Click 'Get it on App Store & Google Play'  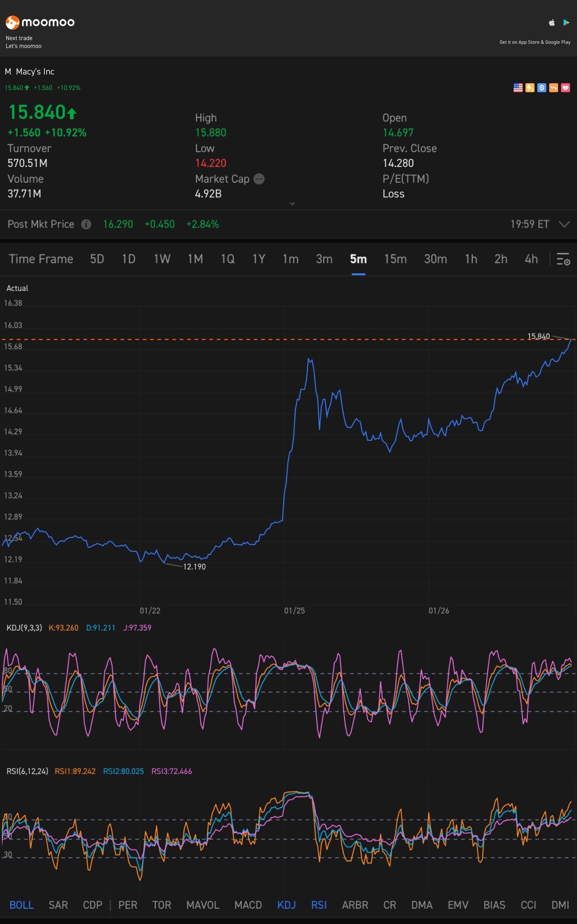pos(535,42)
